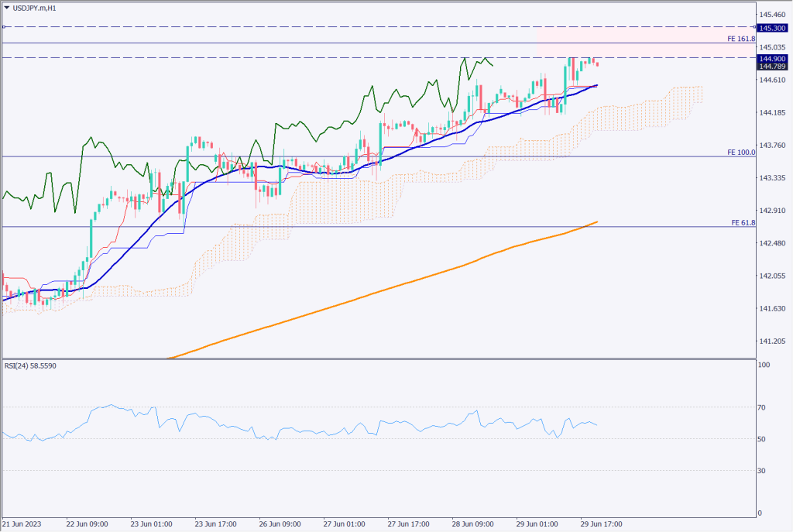Click the divider between chart and RSI panel
This screenshot has width=793, height=532.
coord(378,359)
